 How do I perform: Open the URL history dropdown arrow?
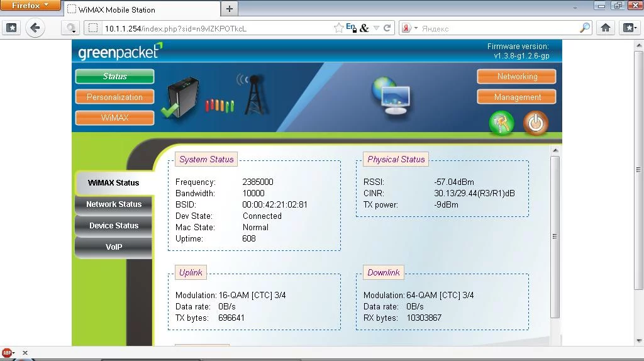(377, 28)
